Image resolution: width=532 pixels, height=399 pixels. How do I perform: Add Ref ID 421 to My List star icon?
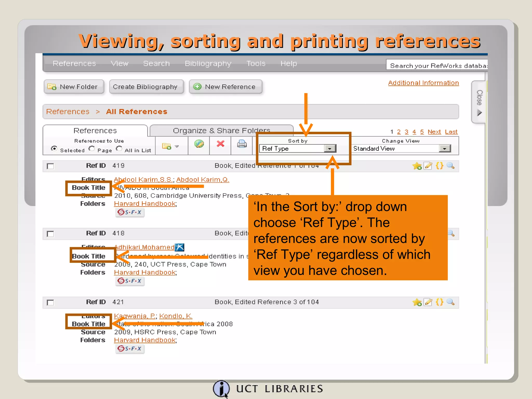(417, 302)
